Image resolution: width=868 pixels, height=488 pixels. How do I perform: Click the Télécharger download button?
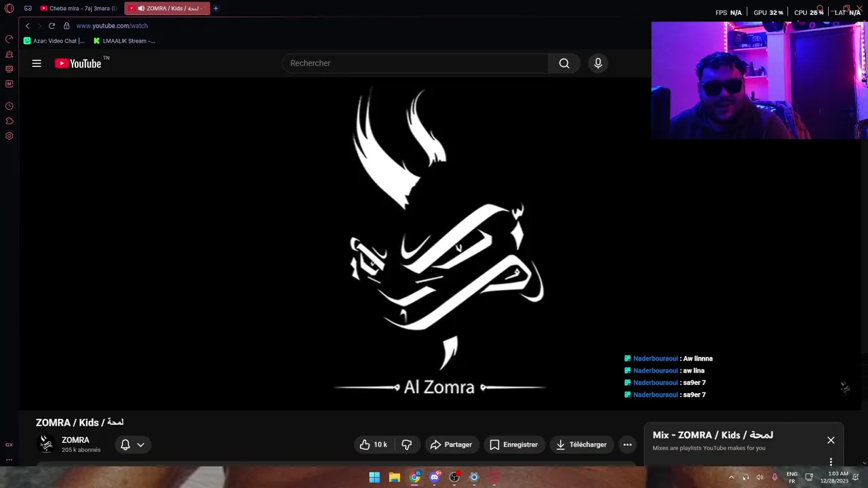pos(581,445)
